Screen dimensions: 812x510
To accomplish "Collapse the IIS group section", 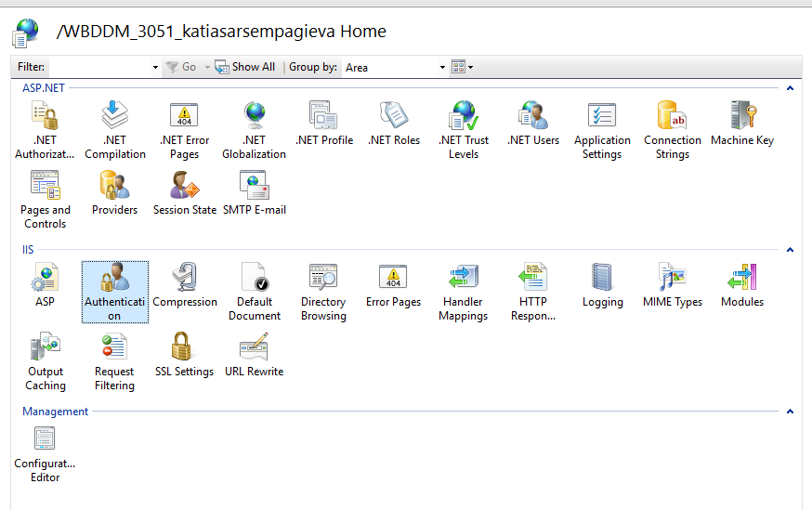I will pyautogui.click(x=790, y=250).
